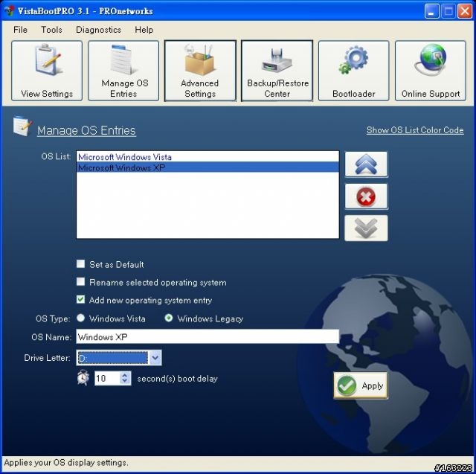
Task: Click the Manage OS Entries heading link
Action: point(86,130)
